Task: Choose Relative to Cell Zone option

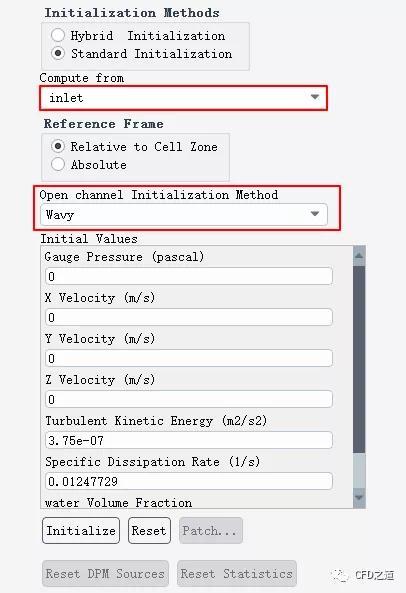Action: coord(58,146)
